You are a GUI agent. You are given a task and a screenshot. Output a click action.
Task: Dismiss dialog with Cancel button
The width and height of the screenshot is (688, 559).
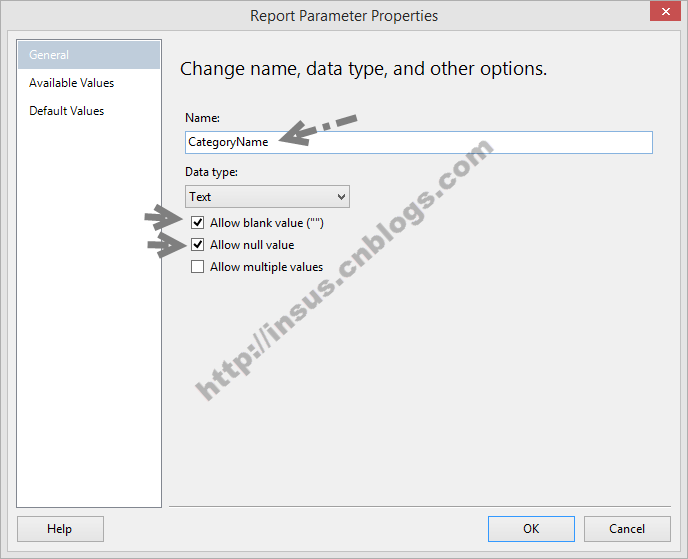pos(627,529)
